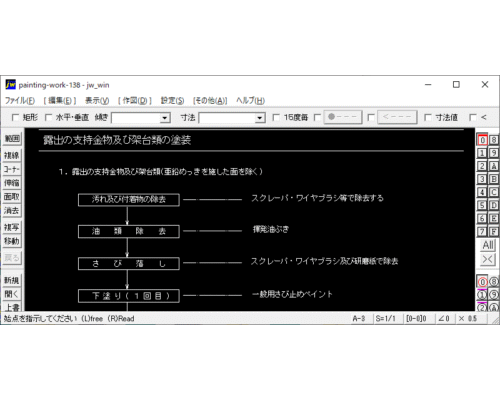This screenshot has height=400, width=500.
Task: Click the × button below All
Action: point(488,259)
